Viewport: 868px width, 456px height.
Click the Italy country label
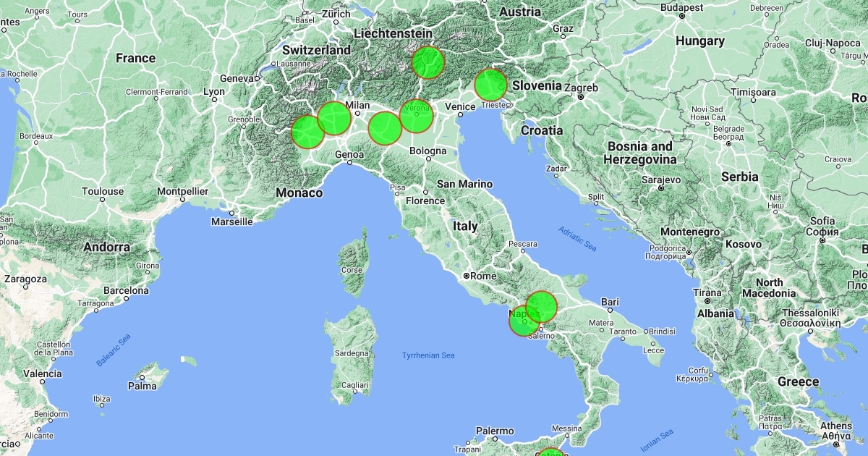point(465,226)
